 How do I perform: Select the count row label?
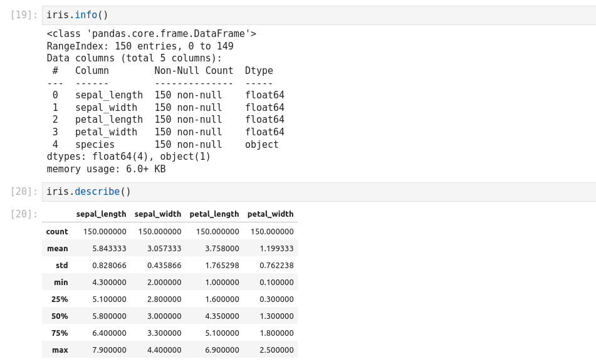57,232
